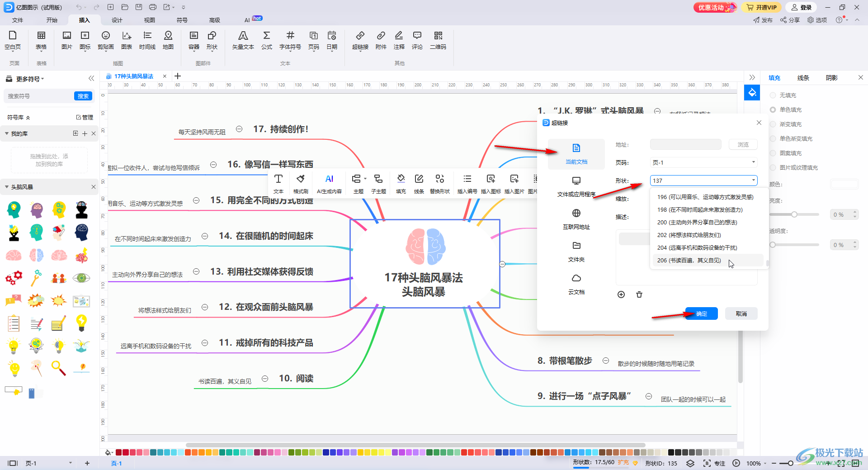
Task: Switch to the Start (开始) ribbon tab
Action: 52,20
